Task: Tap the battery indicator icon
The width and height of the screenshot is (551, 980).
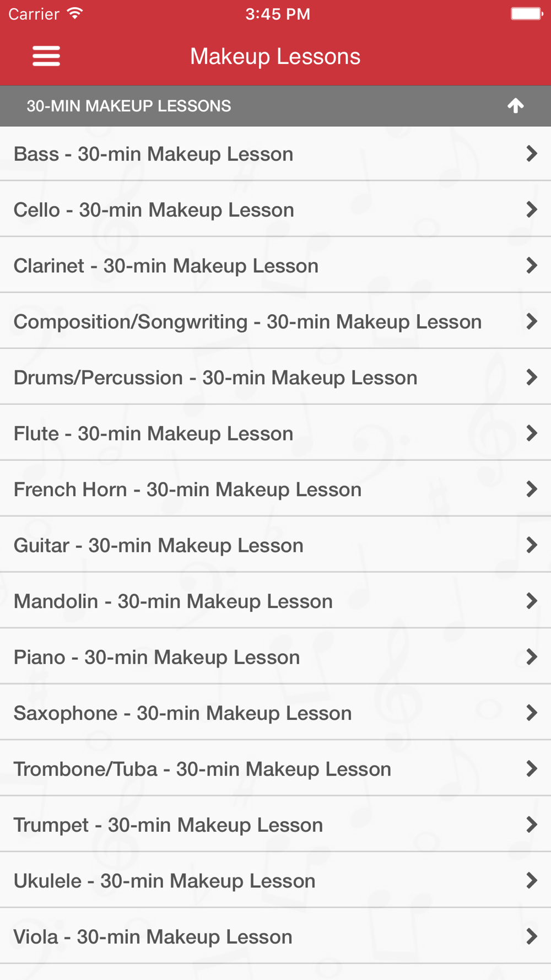Action: click(526, 13)
